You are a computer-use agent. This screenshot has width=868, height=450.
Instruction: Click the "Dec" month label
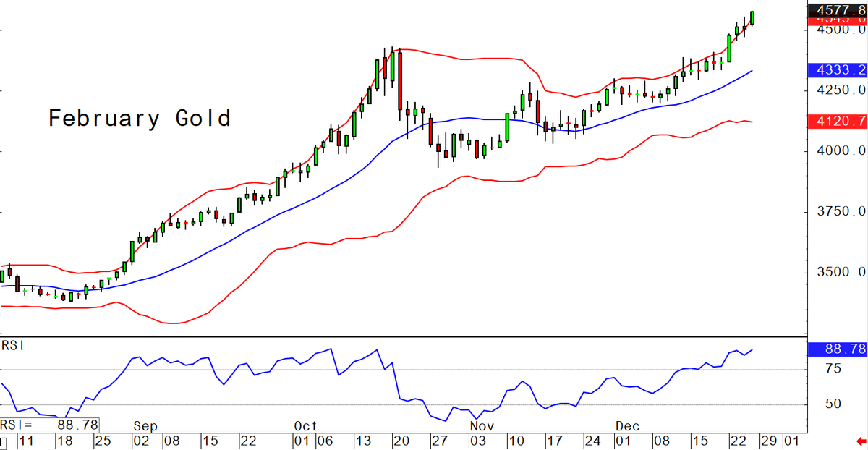pos(626,425)
